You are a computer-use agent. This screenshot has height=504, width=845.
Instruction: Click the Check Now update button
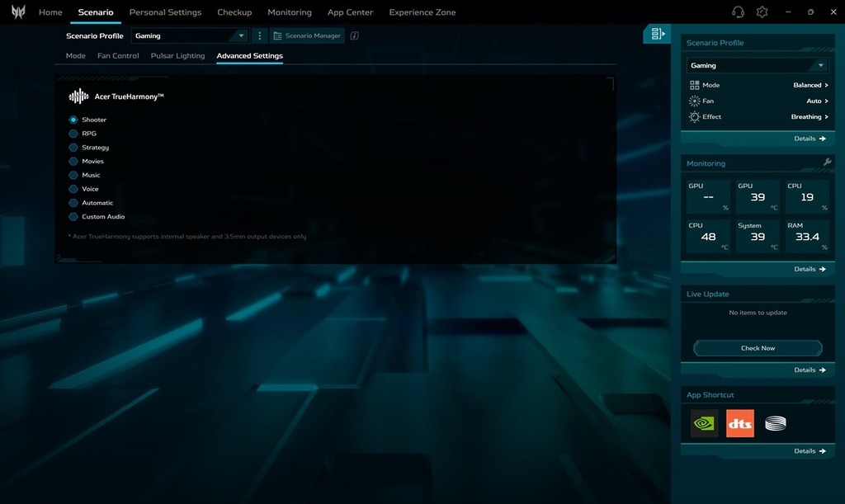[758, 348]
